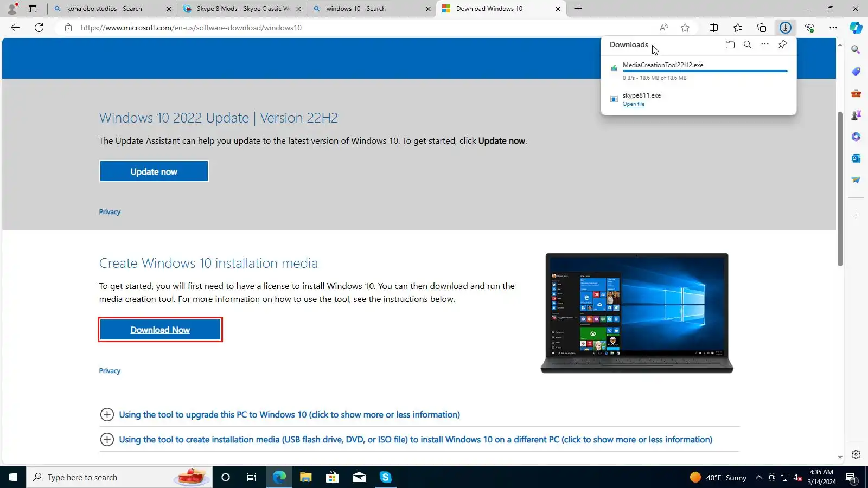
Task: Open the Downloads folder icon
Action: click(730, 44)
